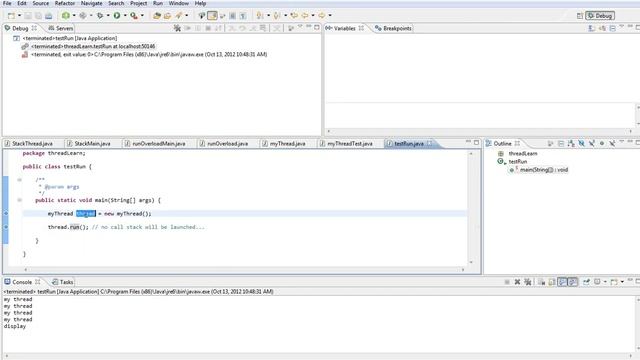This screenshot has height=360, width=640.
Task: Collapse the Javadoc comment fold in editor
Action: [x=19, y=180]
